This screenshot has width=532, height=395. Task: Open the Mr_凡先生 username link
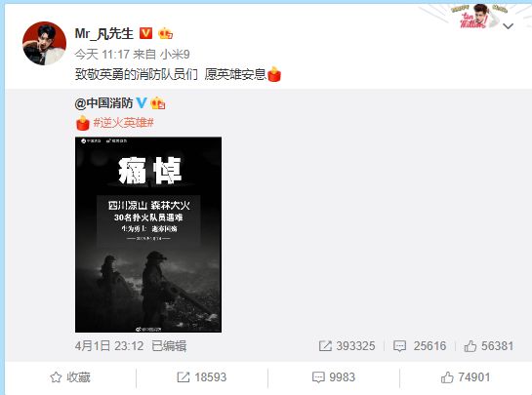coord(103,33)
